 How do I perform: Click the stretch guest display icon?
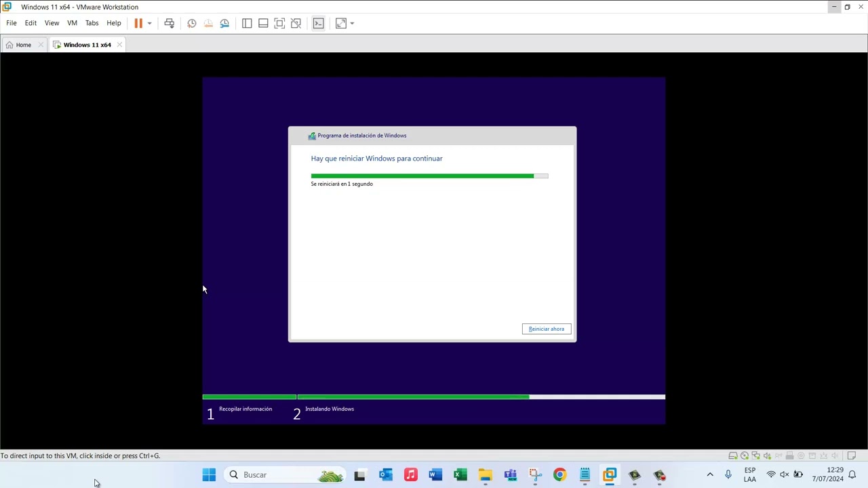tap(341, 23)
